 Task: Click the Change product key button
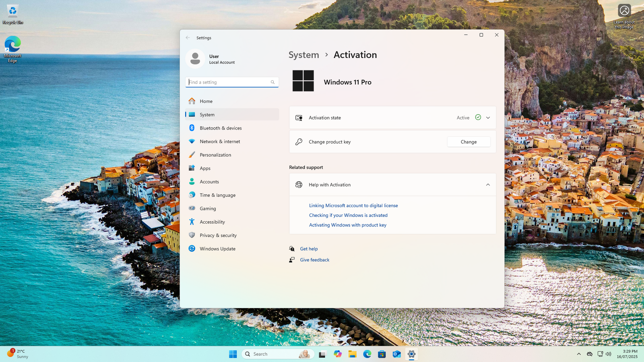(x=469, y=142)
